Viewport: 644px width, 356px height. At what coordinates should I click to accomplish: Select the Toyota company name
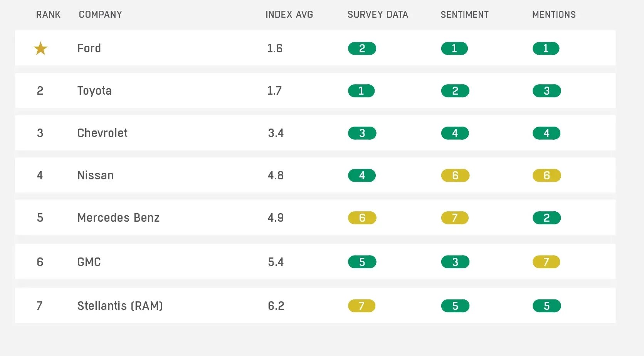coord(94,91)
